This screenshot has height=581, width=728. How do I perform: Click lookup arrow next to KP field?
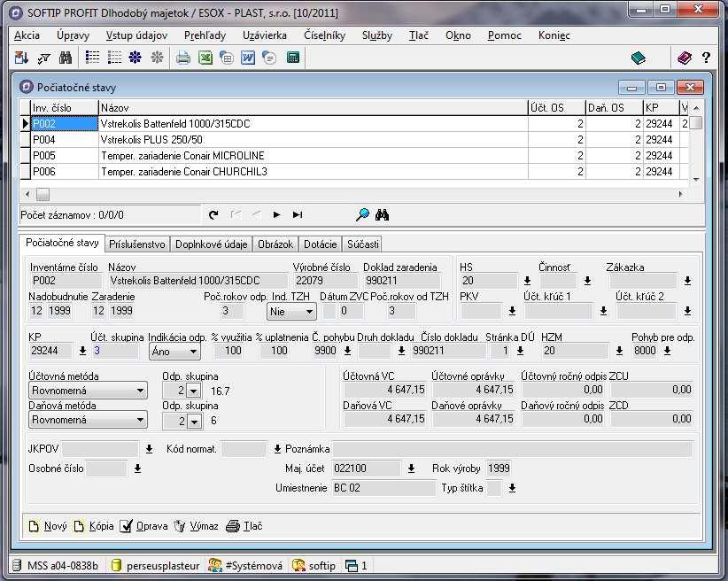point(82,351)
